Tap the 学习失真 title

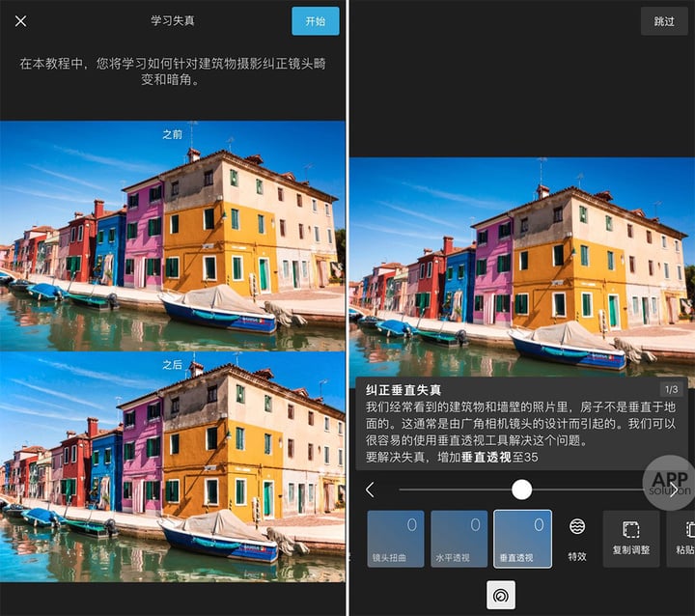[173, 20]
